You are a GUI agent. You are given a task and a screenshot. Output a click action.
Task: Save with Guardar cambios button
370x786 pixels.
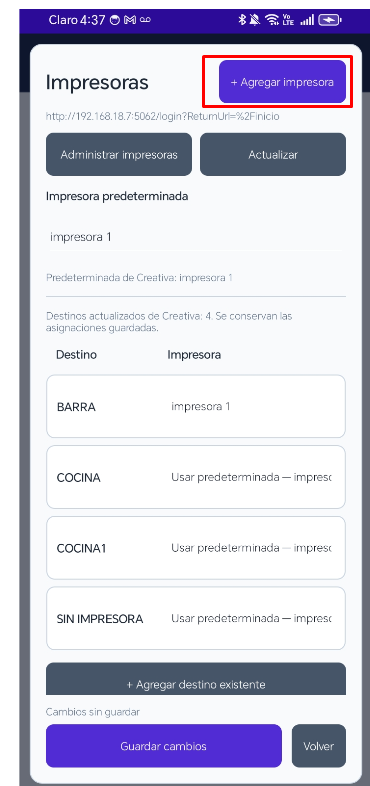[163, 746]
